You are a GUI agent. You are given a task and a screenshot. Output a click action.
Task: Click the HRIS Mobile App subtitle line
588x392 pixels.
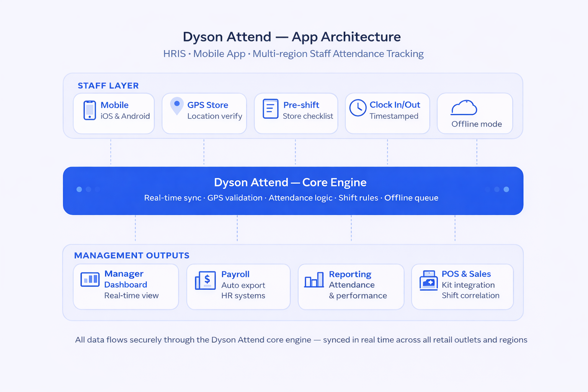pos(293,54)
